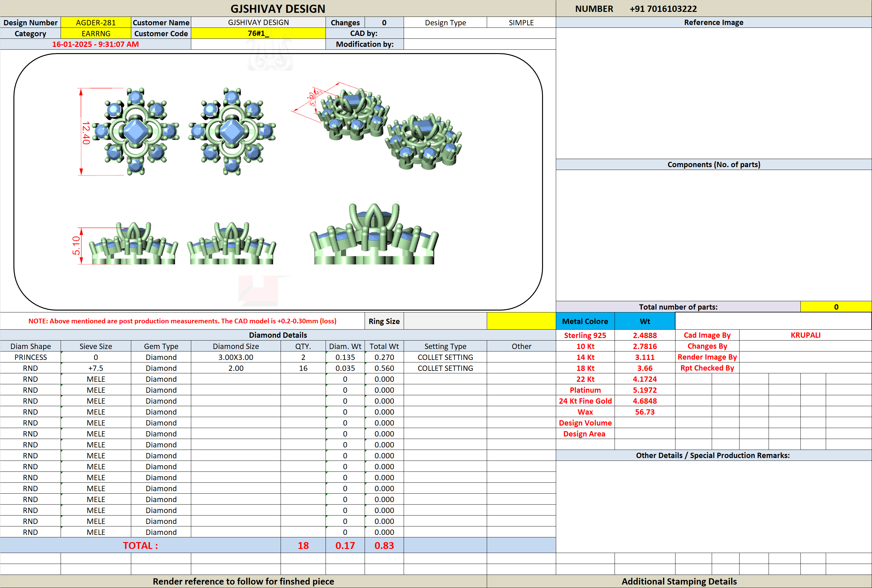Viewport: 872px width, 588px height.
Task: Click the Sterling 925 weight value 2.4888
Action: [x=645, y=335]
